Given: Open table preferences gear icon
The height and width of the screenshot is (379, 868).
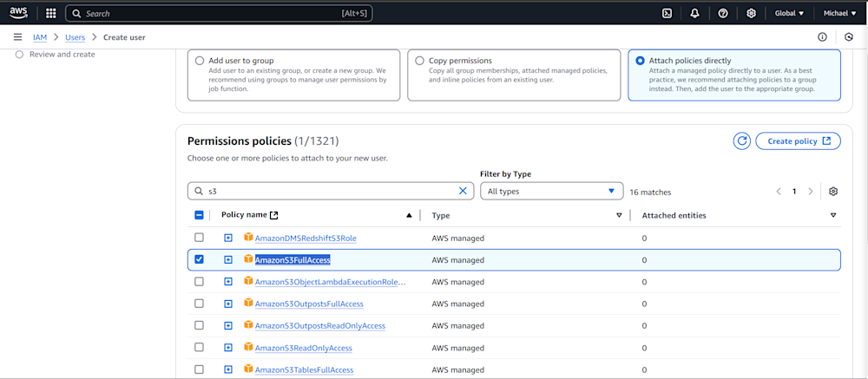Looking at the screenshot, I should (x=833, y=192).
